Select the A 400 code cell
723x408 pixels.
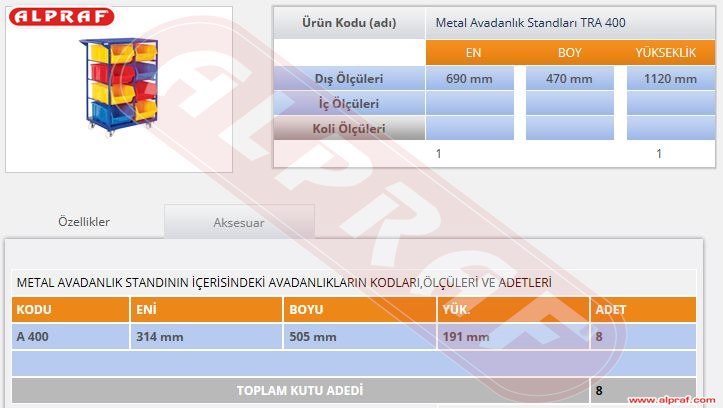point(70,337)
